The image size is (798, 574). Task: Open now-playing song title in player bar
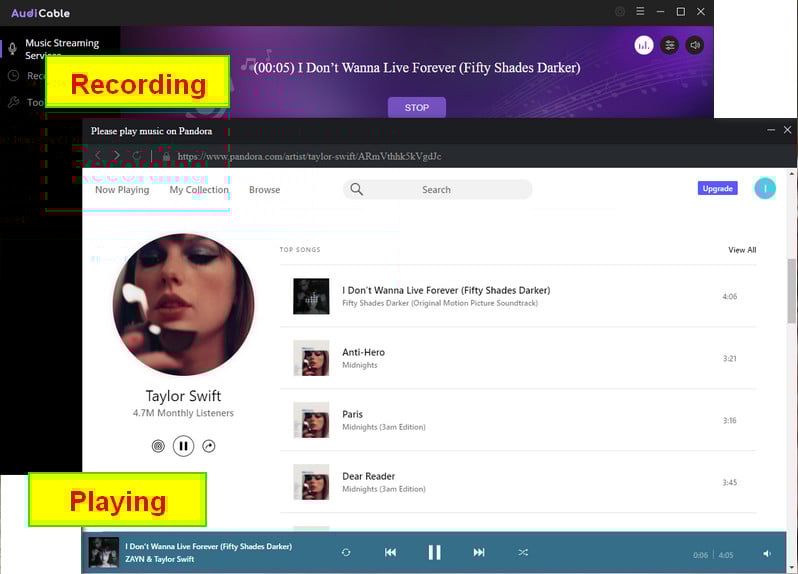click(x=209, y=547)
